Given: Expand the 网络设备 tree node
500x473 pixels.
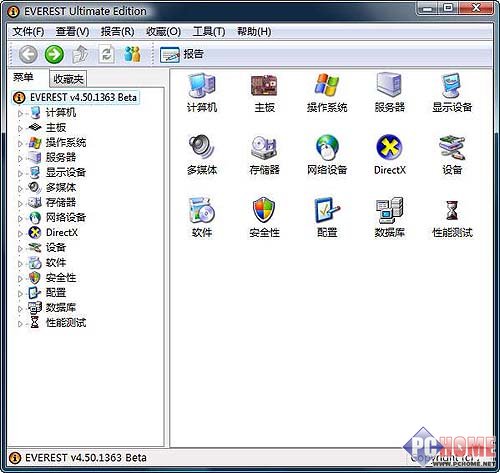Looking at the screenshot, I should tap(20, 219).
